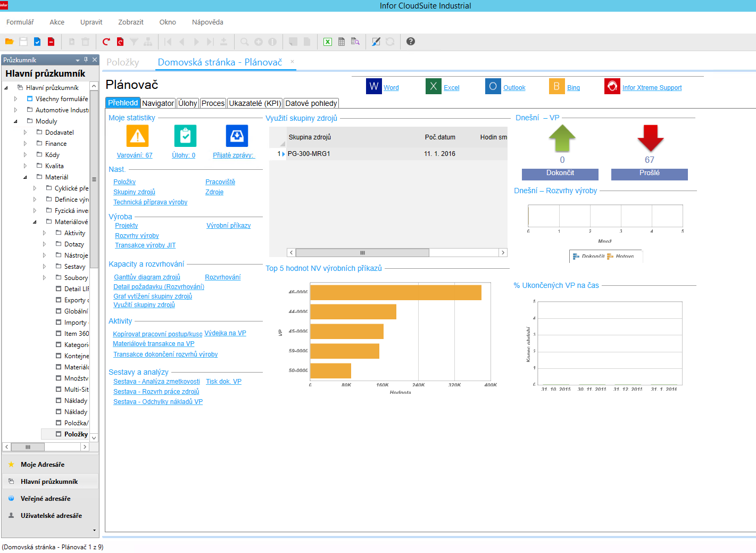The height and width of the screenshot is (553, 756).
Task: Click the design brush toolbar icon
Action: 376,42
